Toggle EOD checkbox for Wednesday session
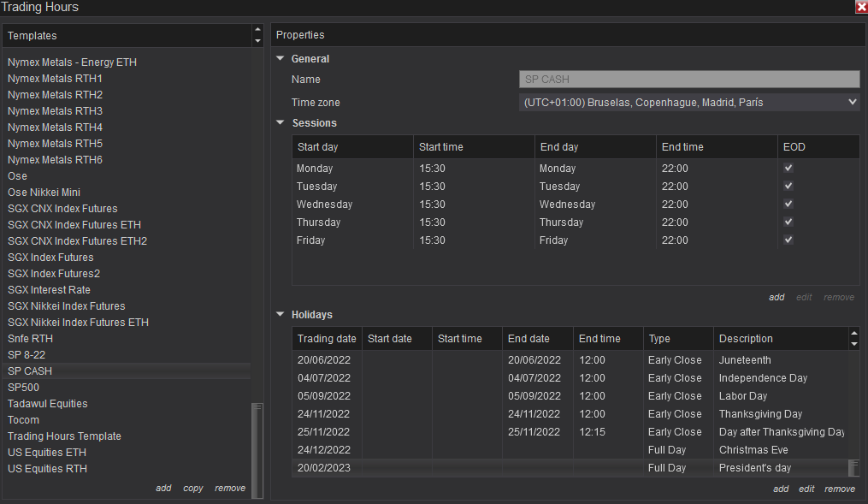 [x=788, y=204]
